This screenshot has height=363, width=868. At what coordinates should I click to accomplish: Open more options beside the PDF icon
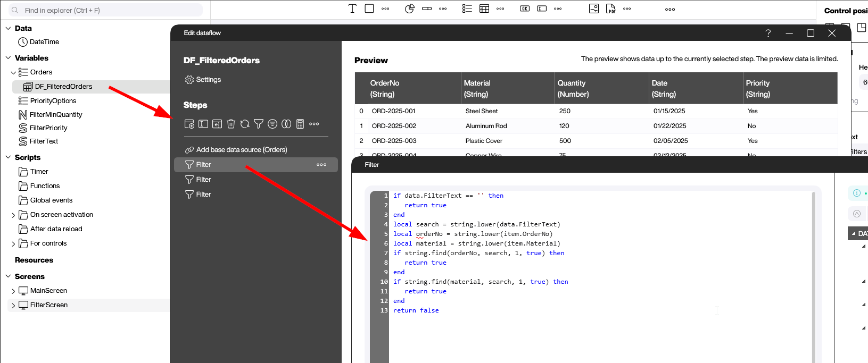[627, 9]
